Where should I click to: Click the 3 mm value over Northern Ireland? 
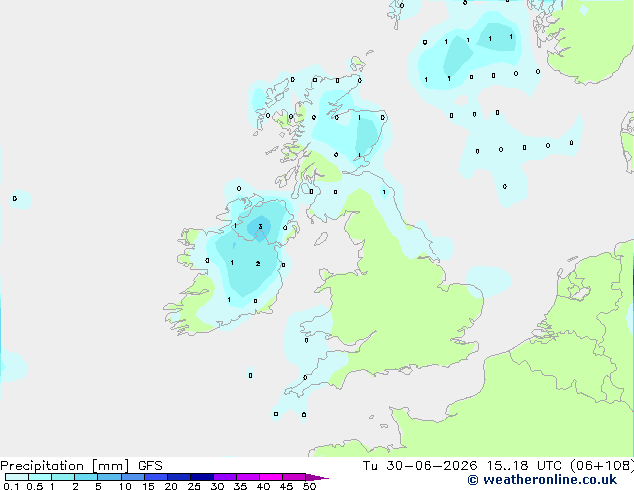pyautogui.click(x=260, y=226)
